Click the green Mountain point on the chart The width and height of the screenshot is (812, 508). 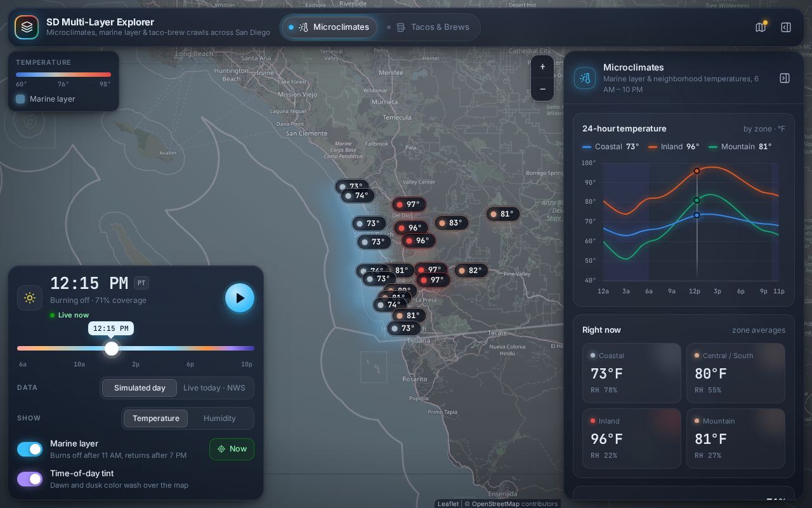(x=697, y=201)
